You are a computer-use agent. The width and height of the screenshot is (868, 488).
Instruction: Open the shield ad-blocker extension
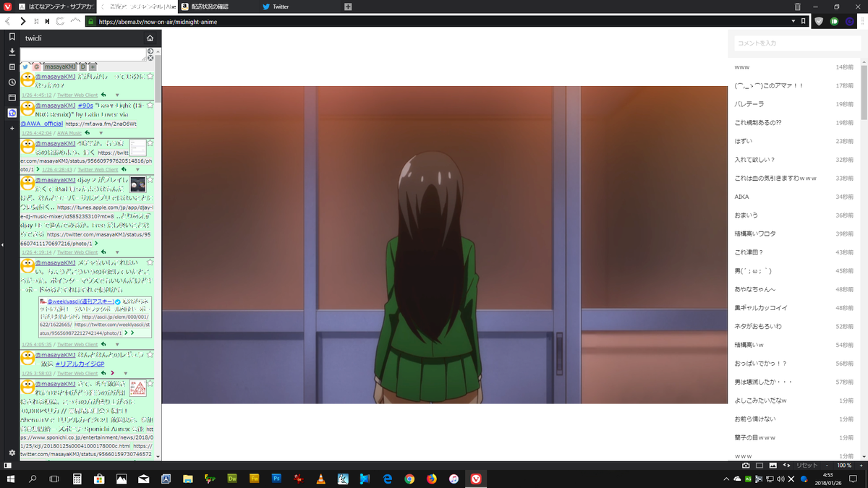(819, 22)
